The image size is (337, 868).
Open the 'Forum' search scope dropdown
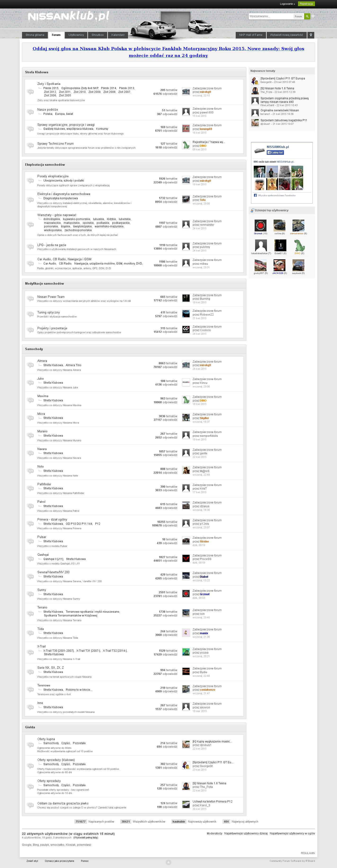tap(298, 16)
